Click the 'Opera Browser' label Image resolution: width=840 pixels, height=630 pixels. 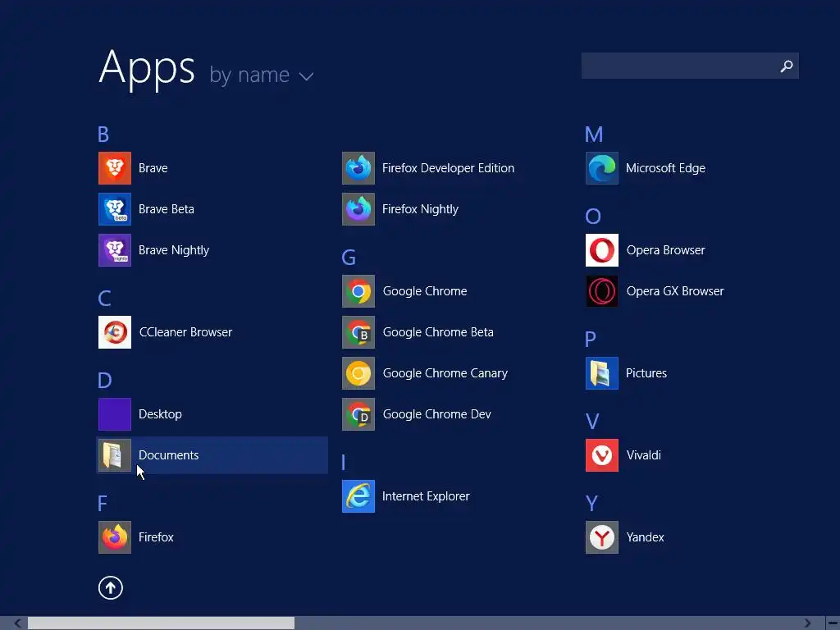coord(665,250)
